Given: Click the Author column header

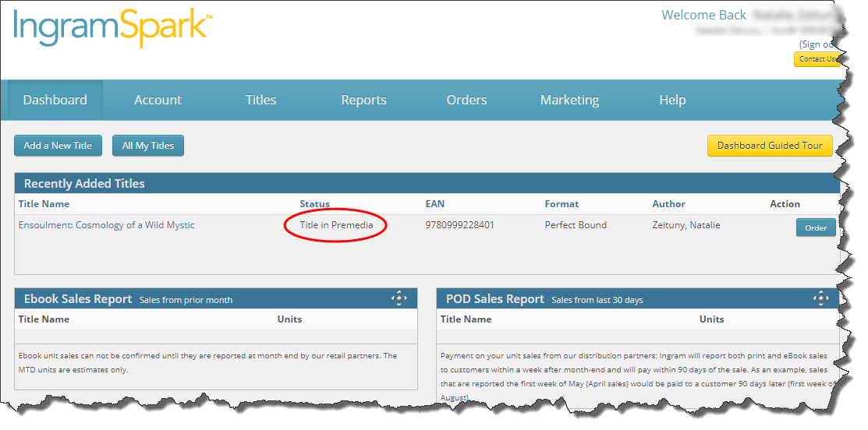Looking at the screenshot, I should [668, 204].
